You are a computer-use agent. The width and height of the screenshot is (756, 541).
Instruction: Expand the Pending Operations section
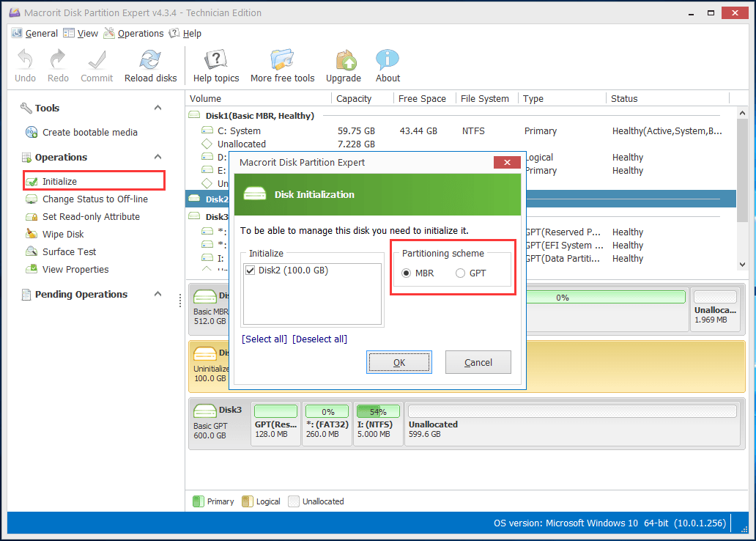(157, 294)
